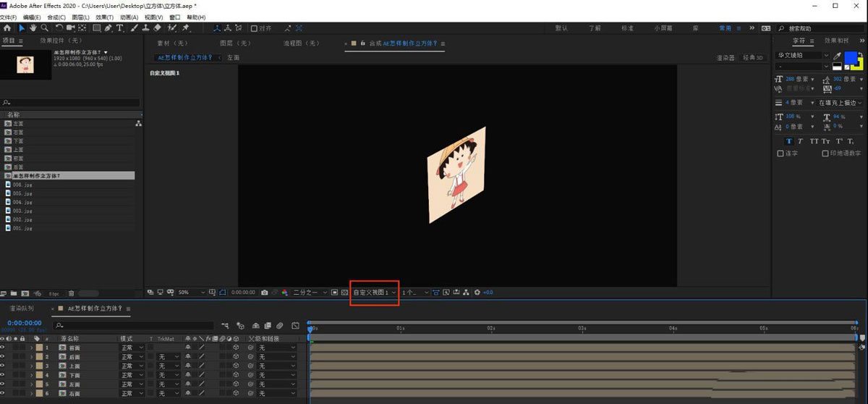Screen dimensions: 868x404
Task: Open the Graph Editor icon in timeline
Action: 295,326
